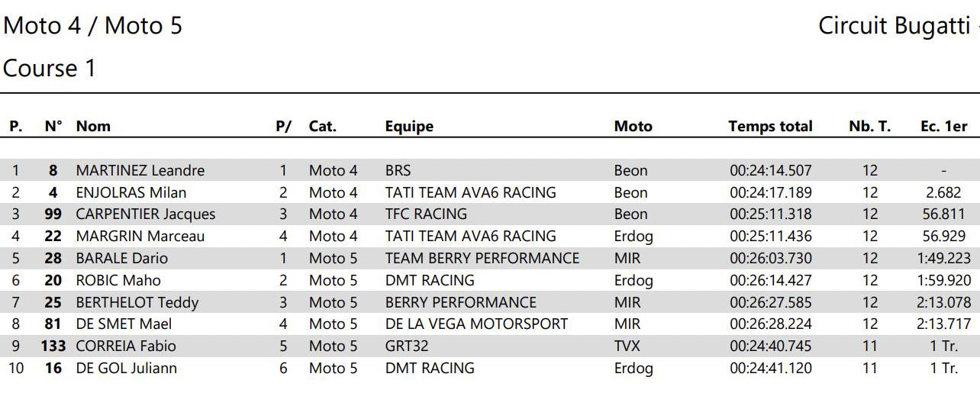Click on ENJOLRAS Milan's name

click(131, 193)
